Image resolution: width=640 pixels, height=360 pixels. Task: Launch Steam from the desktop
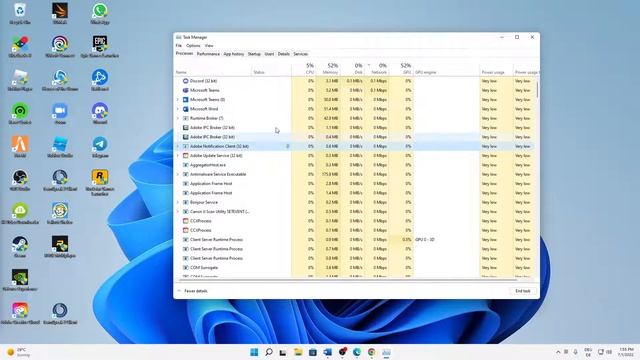click(x=20, y=247)
